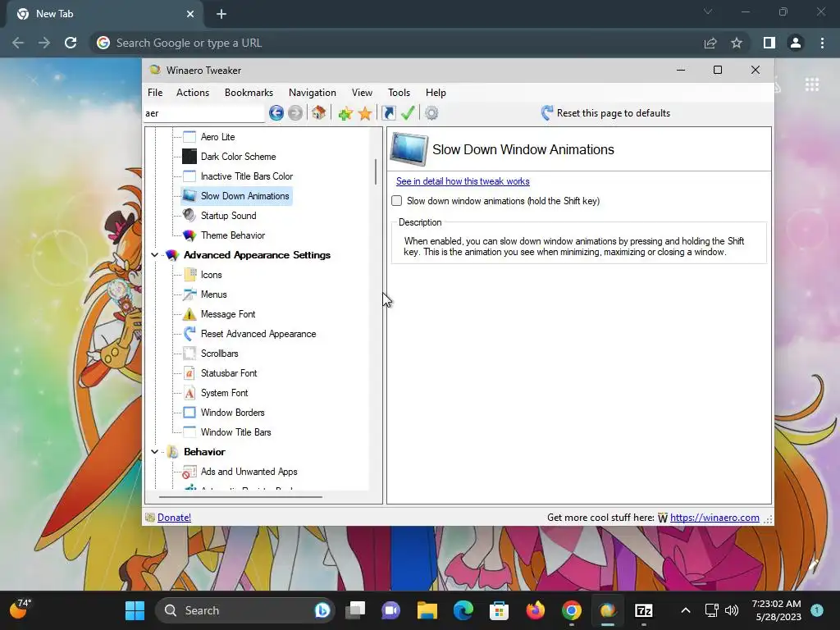
Task: Open volume control in system tray
Action: [731, 610]
